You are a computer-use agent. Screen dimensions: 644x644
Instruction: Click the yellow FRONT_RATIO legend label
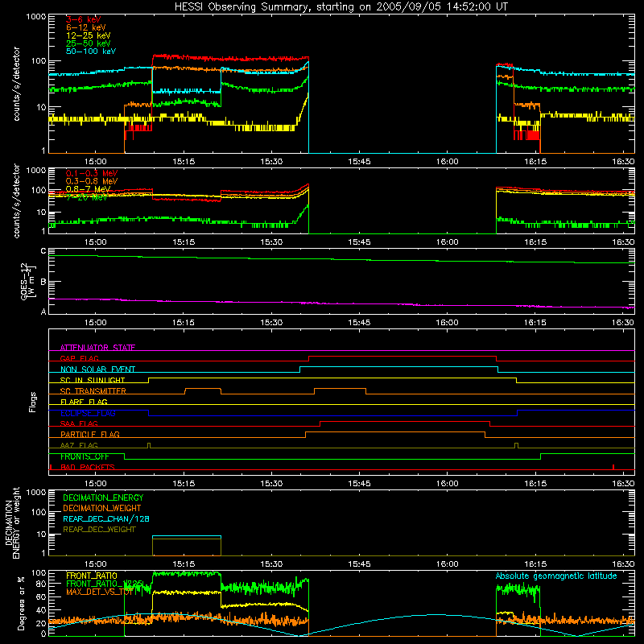(92, 576)
